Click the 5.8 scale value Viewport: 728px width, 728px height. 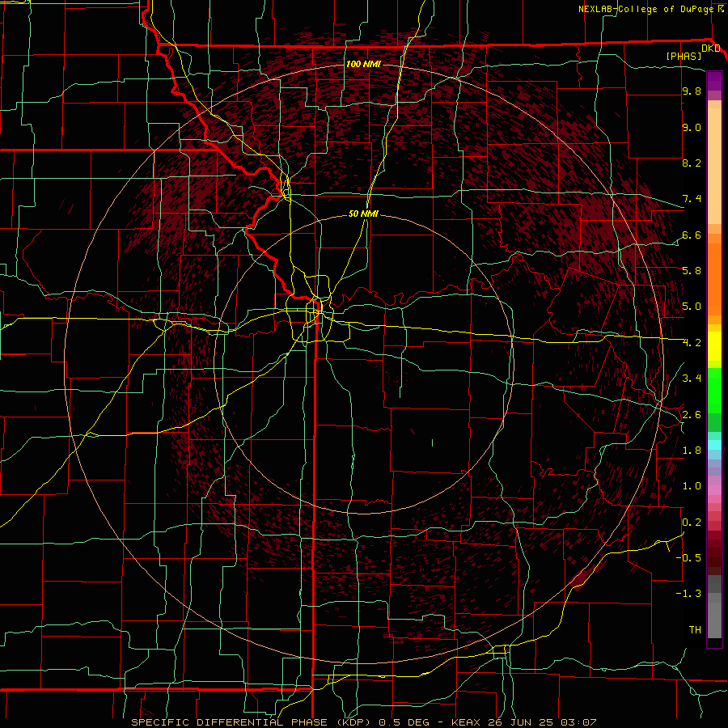pos(692,271)
